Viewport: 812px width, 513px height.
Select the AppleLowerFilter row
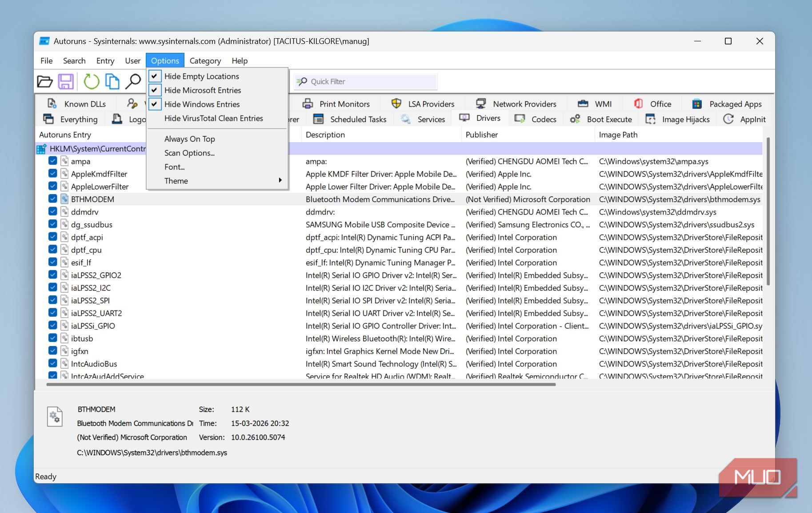click(x=399, y=187)
